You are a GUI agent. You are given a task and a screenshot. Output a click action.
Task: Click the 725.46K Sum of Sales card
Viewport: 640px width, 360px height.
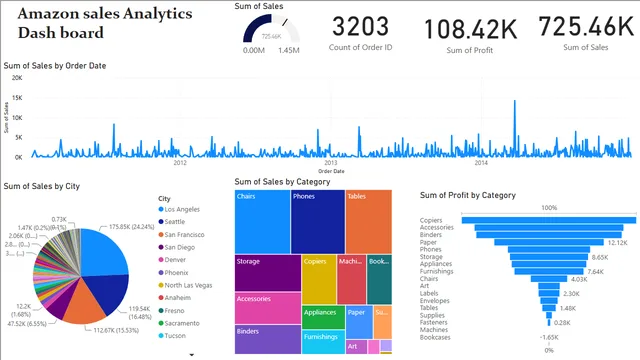586,33
